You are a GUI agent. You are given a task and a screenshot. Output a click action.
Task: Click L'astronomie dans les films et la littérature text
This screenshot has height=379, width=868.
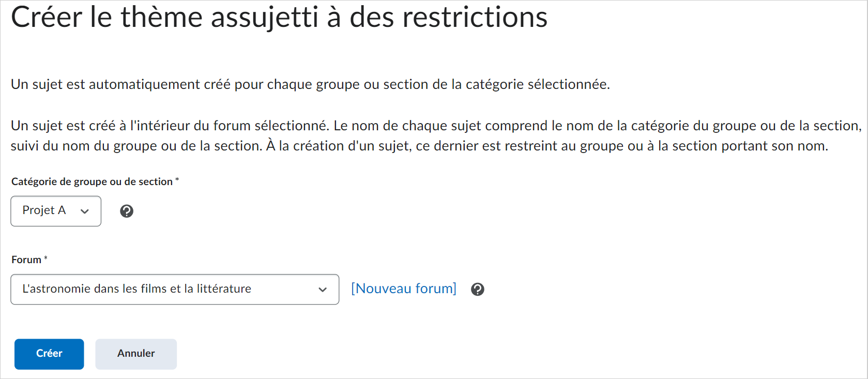point(136,289)
